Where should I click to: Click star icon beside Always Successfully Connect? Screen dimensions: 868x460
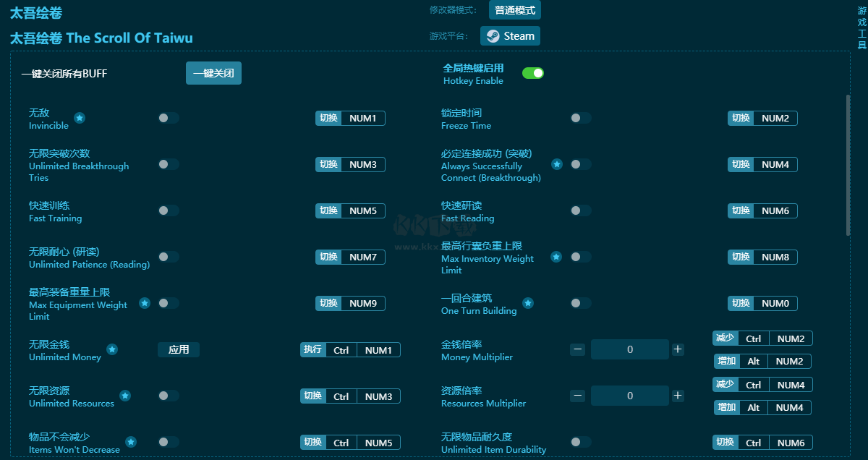pyautogui.click(x=556, y=164)
